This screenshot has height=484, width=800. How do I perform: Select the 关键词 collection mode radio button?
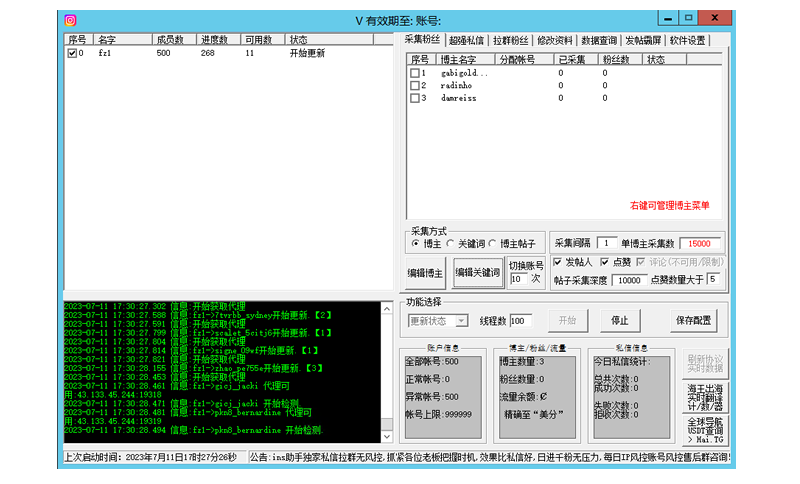(x=450, y=244)
